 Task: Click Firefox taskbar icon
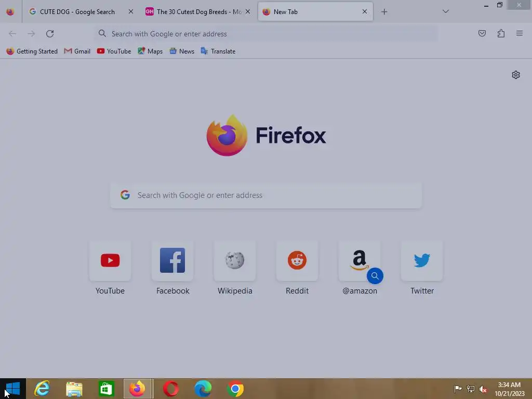138,389
